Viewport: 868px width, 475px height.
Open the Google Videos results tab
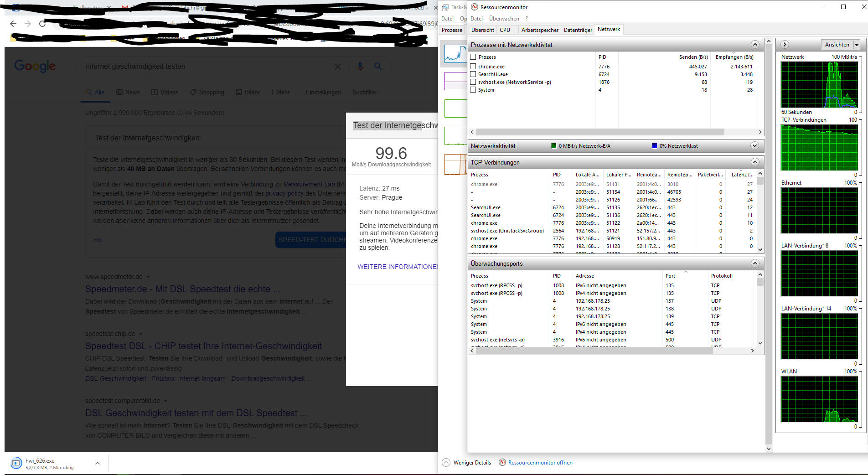click(x=165, y=93)
